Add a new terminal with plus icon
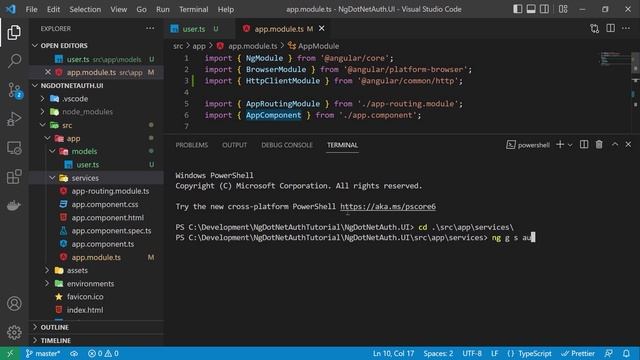640x360 pixels. click(x=560, y=144)
